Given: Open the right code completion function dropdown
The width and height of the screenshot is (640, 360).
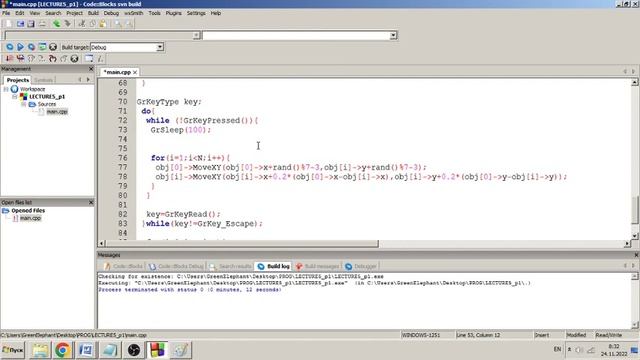Looking at the screenshot, I should [x=393, y=36].
